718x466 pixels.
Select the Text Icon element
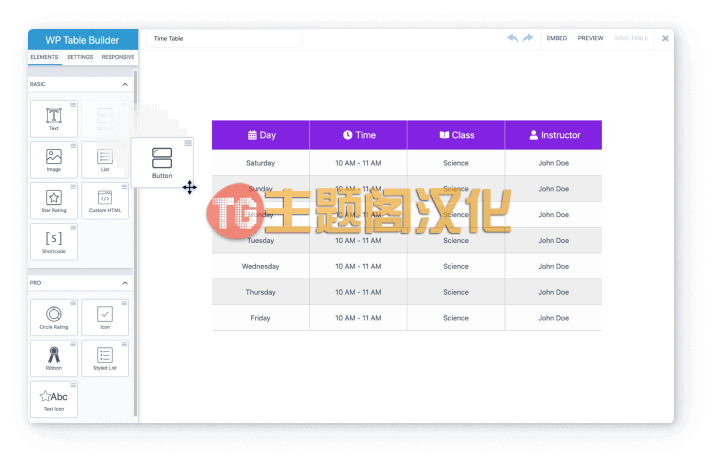tap(54, 399)
